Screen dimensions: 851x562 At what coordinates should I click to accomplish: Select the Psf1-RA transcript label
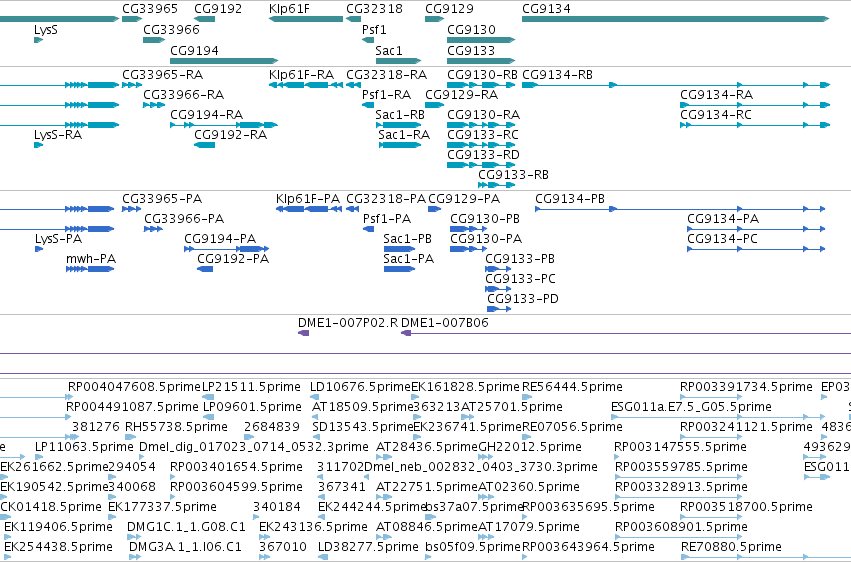tap(386, 95)
